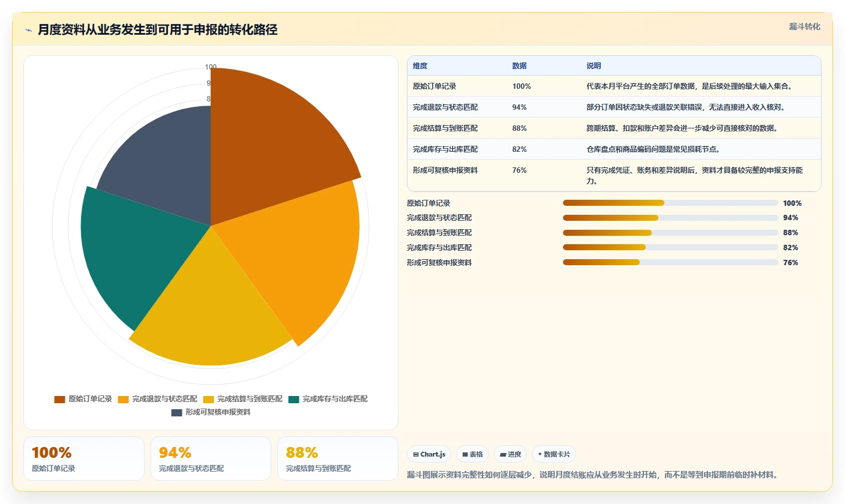Click the Chart.js tag chip

[429, 454]
